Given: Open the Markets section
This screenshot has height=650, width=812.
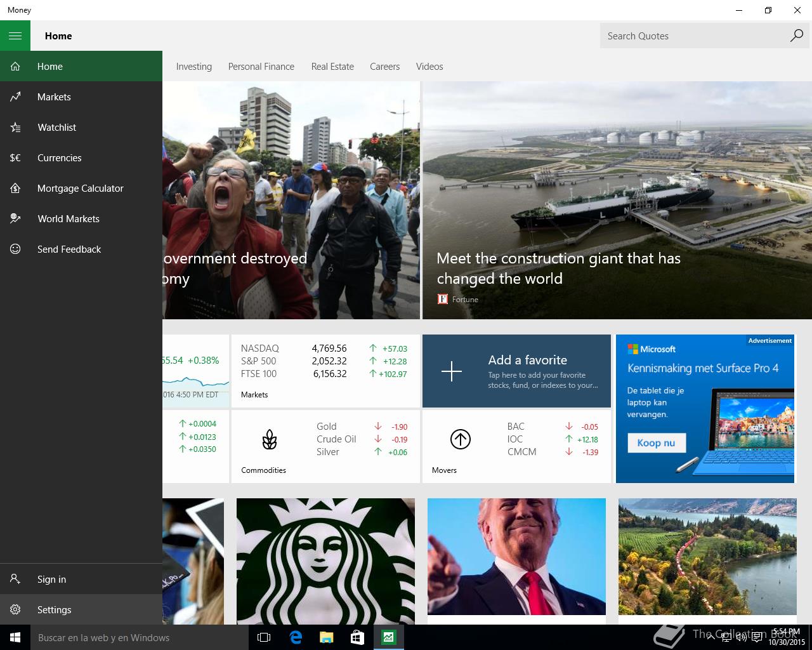Looking at the screenshot, I should pyautogui.click(x=81, y=96).
